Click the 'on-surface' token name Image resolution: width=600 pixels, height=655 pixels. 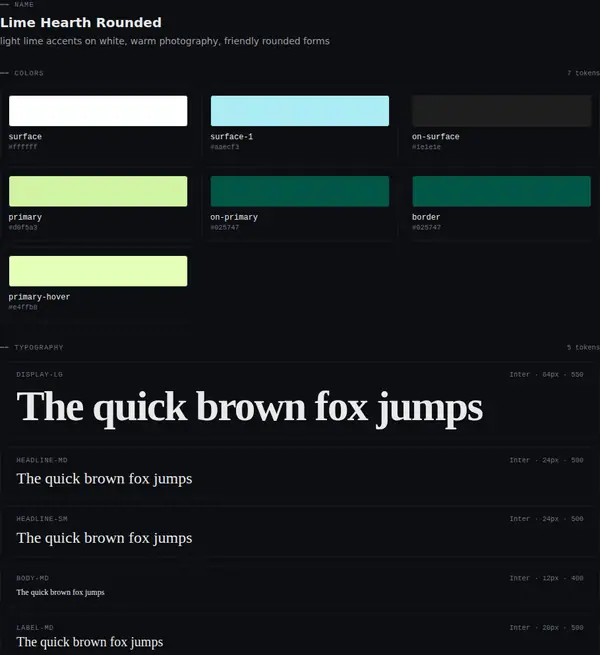coord(435,137)
